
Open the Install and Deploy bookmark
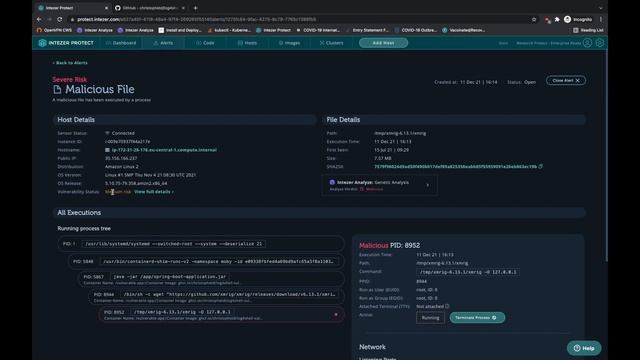(180, 30)
